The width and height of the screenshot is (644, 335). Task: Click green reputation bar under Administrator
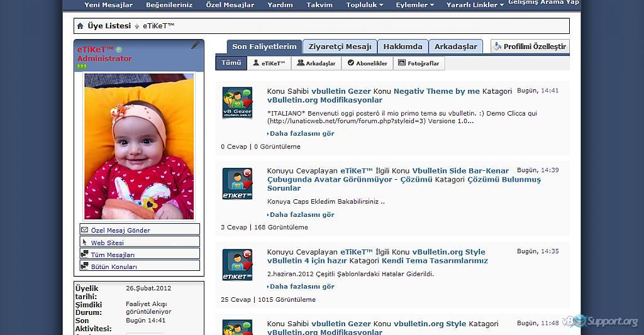82,66
